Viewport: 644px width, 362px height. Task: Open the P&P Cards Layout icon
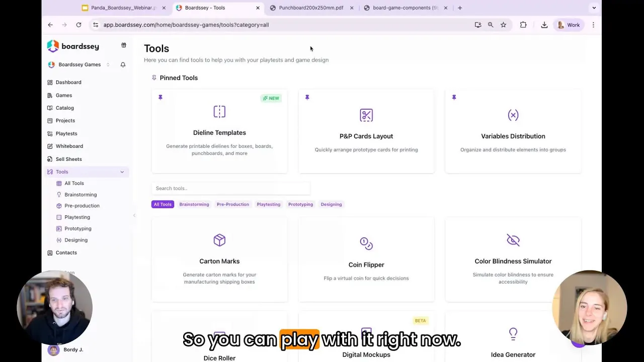[x=366, y=115]
